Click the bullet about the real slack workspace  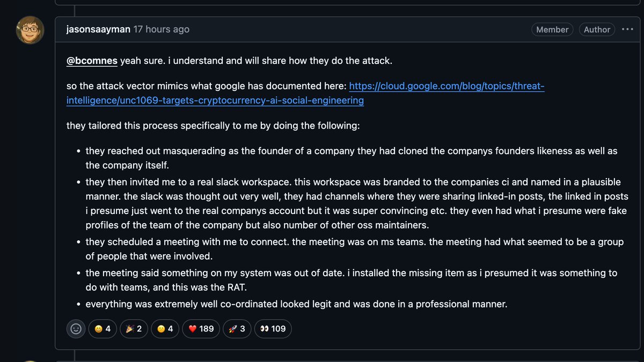[x=357, y=204]
